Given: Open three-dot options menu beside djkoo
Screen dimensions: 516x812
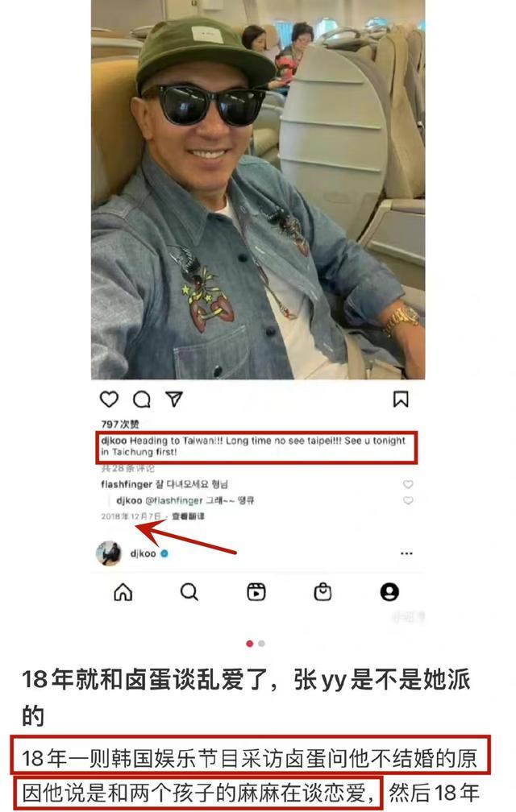Looking at the screenshot, I should pyautogui.click(x=406, y=553).
